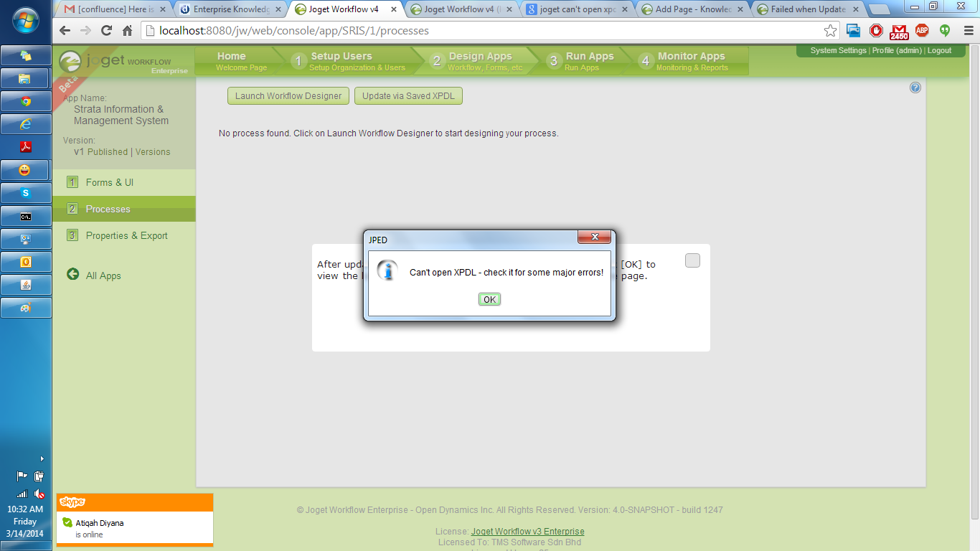Open the help question mark icon
This screenshot has width=980, height=551.
(x=915, y=88)
